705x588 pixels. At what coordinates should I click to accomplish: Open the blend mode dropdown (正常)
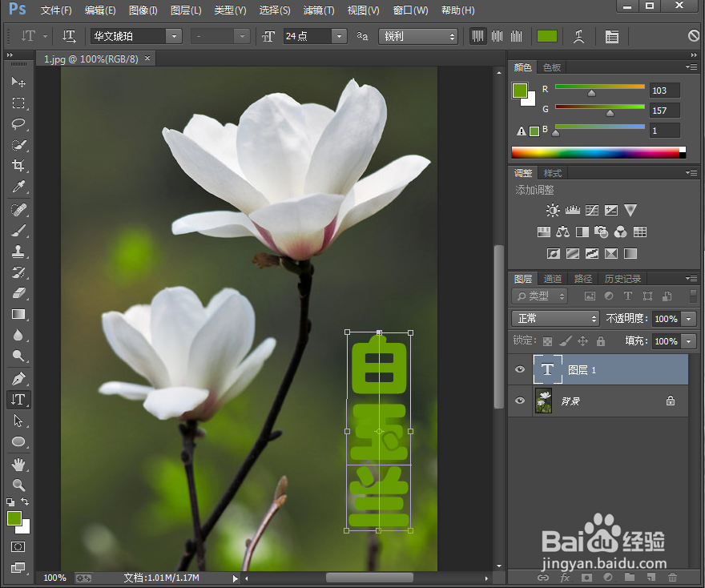click(555, 318)
